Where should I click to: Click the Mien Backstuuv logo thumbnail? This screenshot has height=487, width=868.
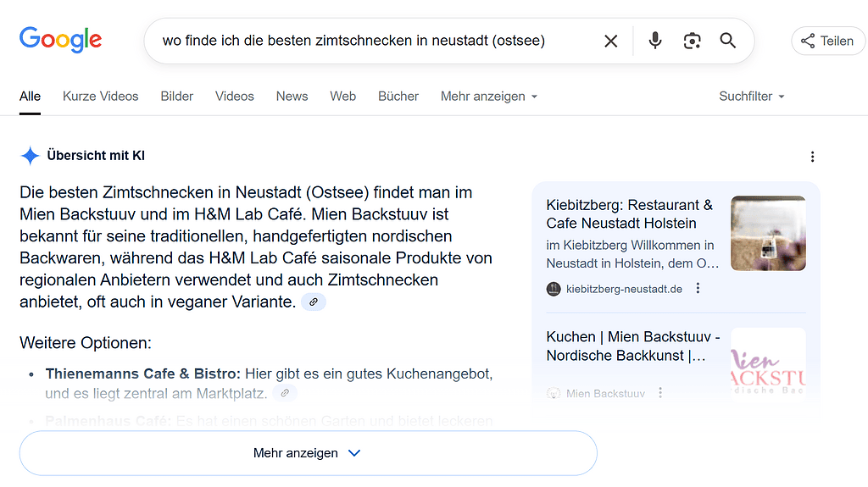pyautogui.click(x=768, y=364)
